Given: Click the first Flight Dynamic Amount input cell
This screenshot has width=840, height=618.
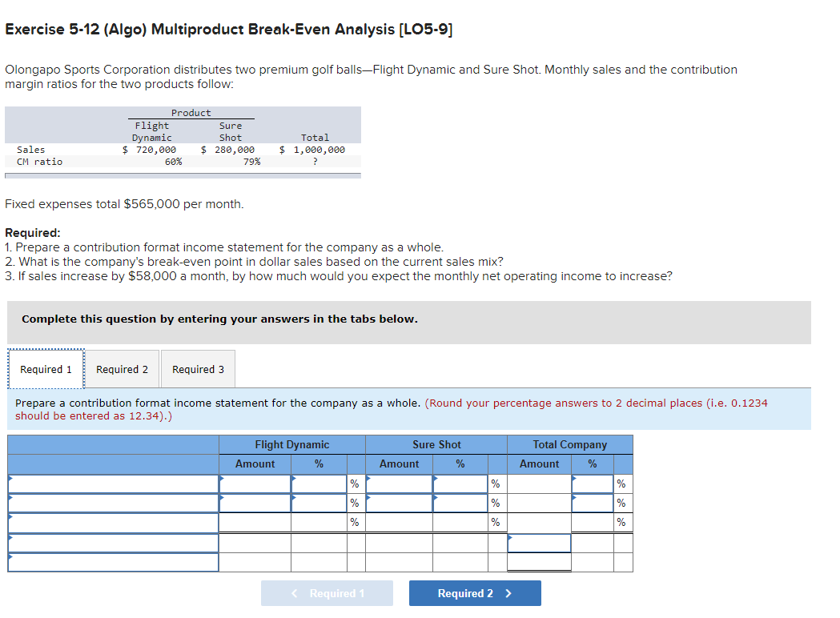Looking at the screenshot, I should pyautogui.click(x=255, y=484).
